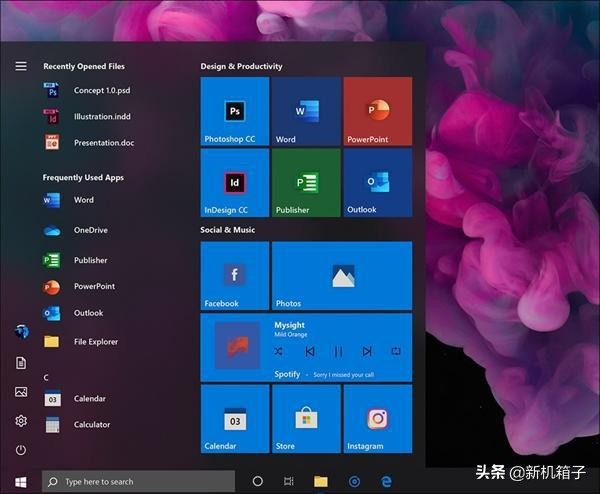Skip to previous track in Spotify tile

[x=310, y=351]
